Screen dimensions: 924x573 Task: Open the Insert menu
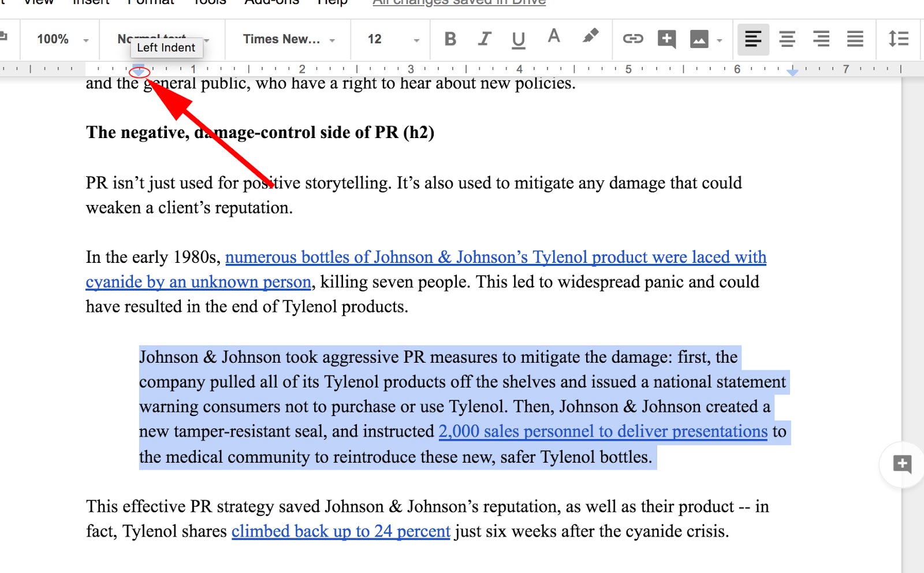coord(91,3)
